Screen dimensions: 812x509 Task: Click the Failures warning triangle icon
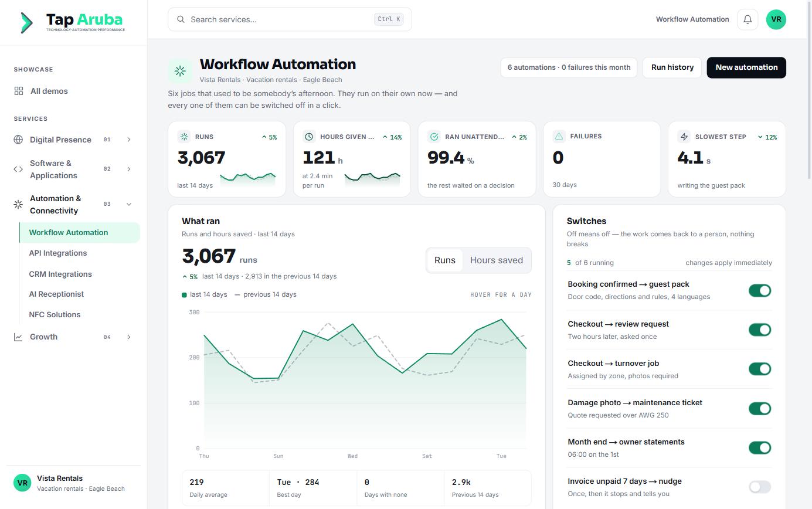[559, 136]
